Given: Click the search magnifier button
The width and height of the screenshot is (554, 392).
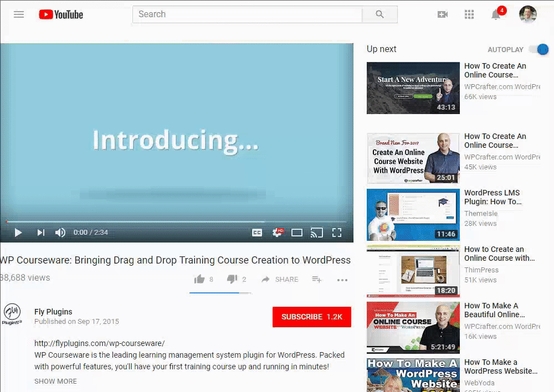Looking at the screenshot, I should (379, 14).
